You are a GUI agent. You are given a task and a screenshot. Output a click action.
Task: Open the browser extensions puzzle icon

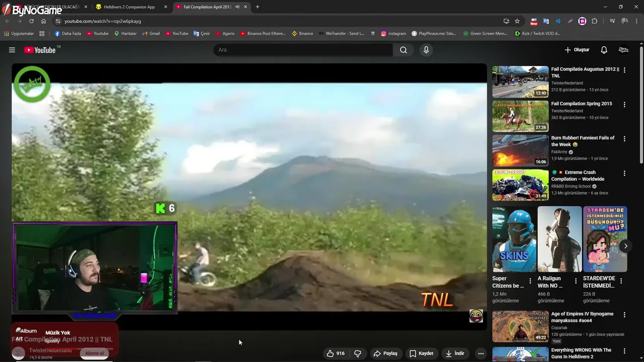(595, 21)
